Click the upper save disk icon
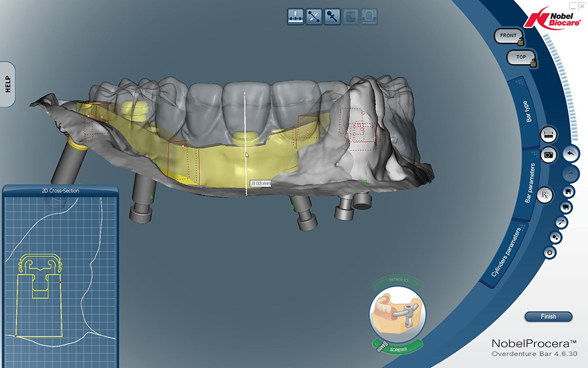 [566, 193]
